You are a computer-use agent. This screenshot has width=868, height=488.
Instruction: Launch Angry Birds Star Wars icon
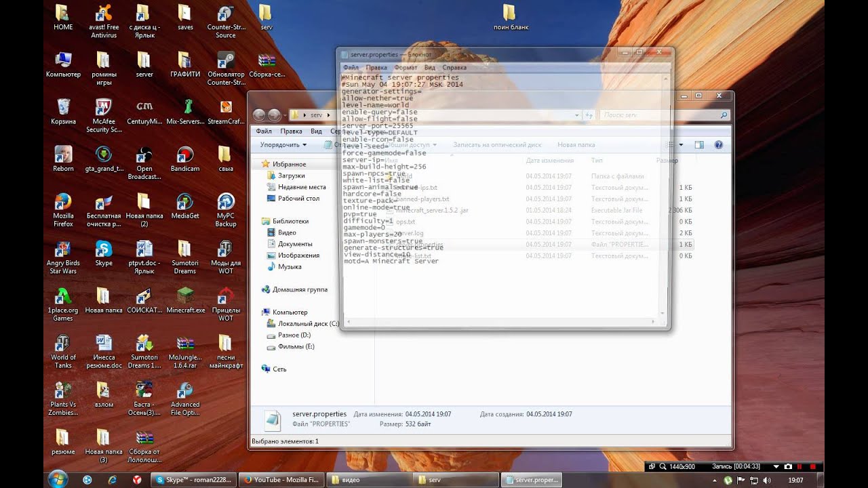click(x=63, y=258)
